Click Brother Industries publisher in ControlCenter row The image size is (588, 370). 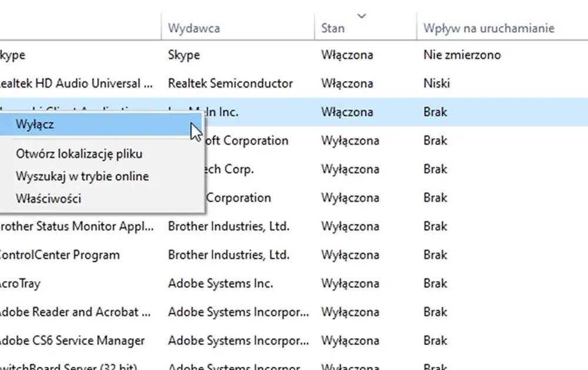tap(229, 255)
